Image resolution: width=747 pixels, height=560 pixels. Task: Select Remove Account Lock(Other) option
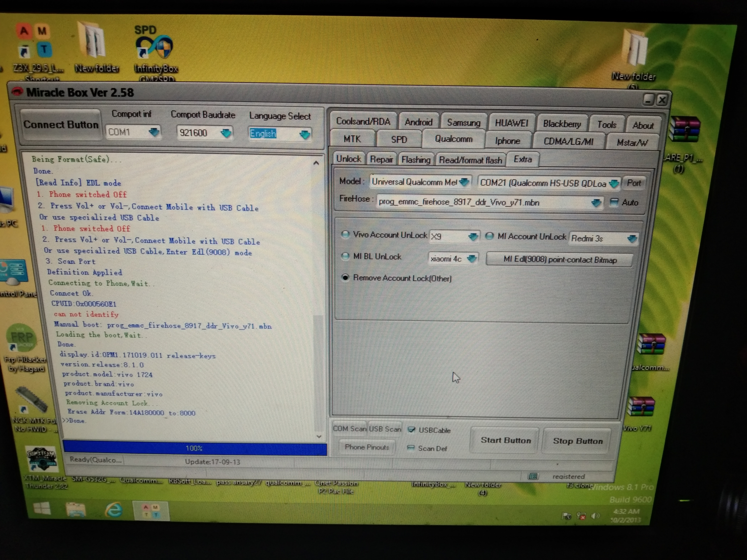click(345, 277)
